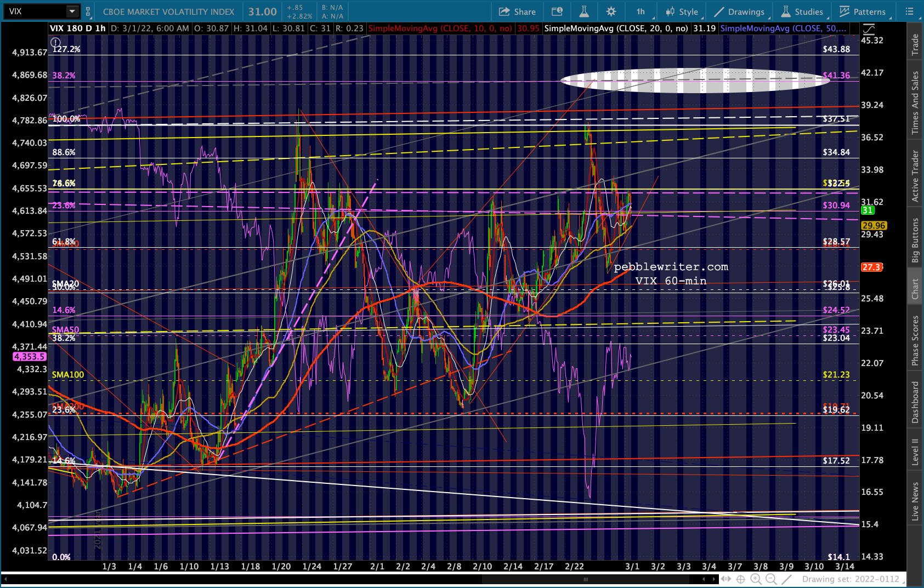Click the crosshair pan icon at bottom

(x=741, y=579)
